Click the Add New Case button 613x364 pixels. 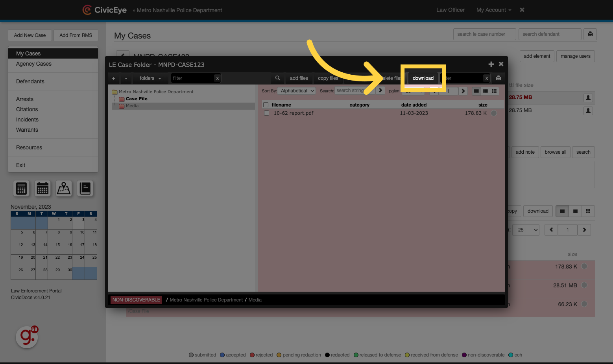(30, 35)
